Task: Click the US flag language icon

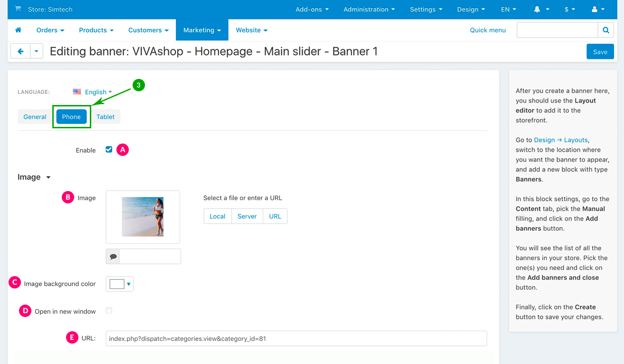Action: pos(77,92)
